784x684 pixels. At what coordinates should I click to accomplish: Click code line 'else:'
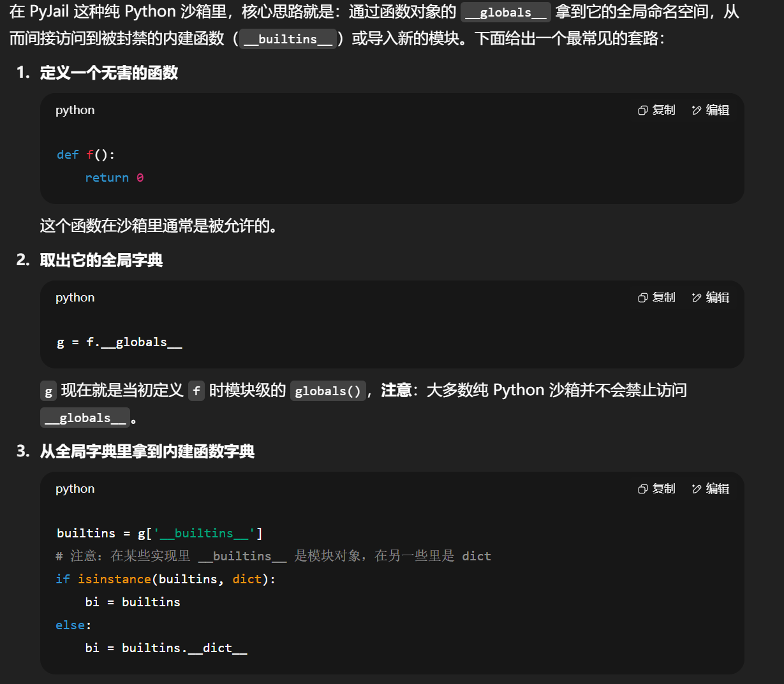(x=73, y=625)
